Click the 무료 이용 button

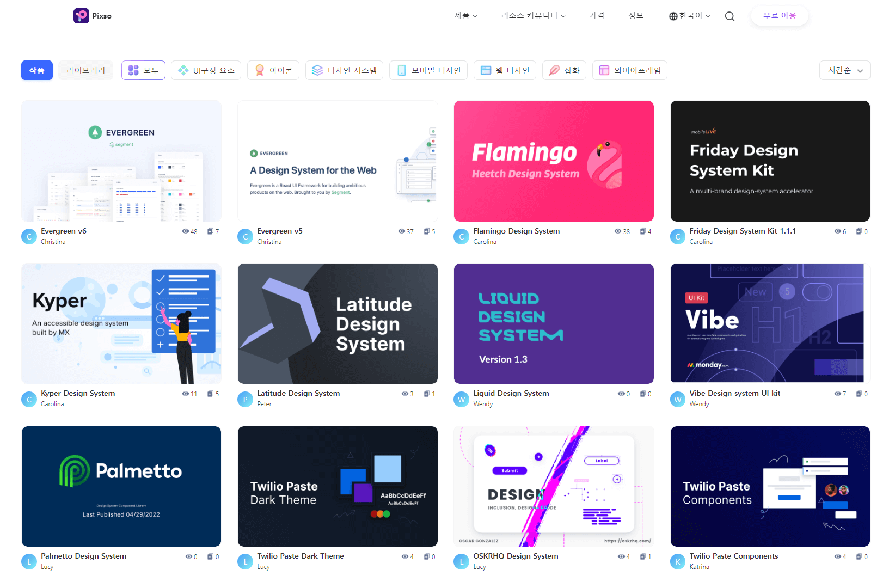click(780, 16)
